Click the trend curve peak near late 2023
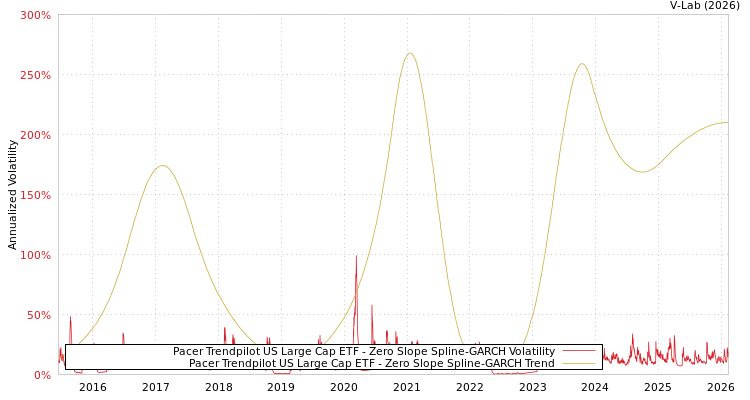The height and width of the screenshot is (400, 750). click(x=582, y=64)
